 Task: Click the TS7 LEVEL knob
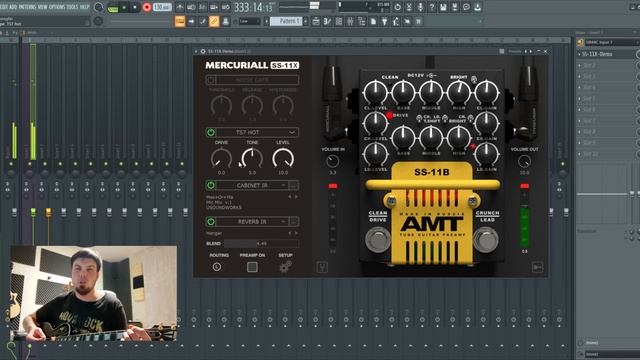(x=283, y=159)
